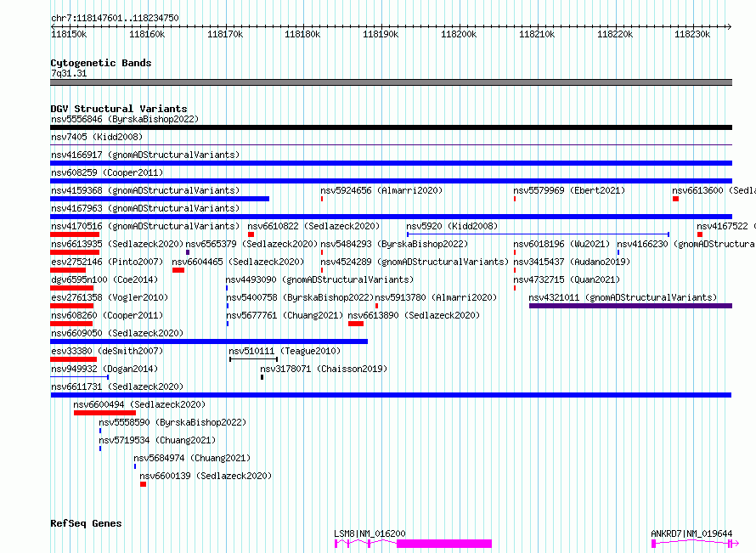Open nsv4321011 gnomAD variant label
The image size is (756, 553).
(623, 297)
